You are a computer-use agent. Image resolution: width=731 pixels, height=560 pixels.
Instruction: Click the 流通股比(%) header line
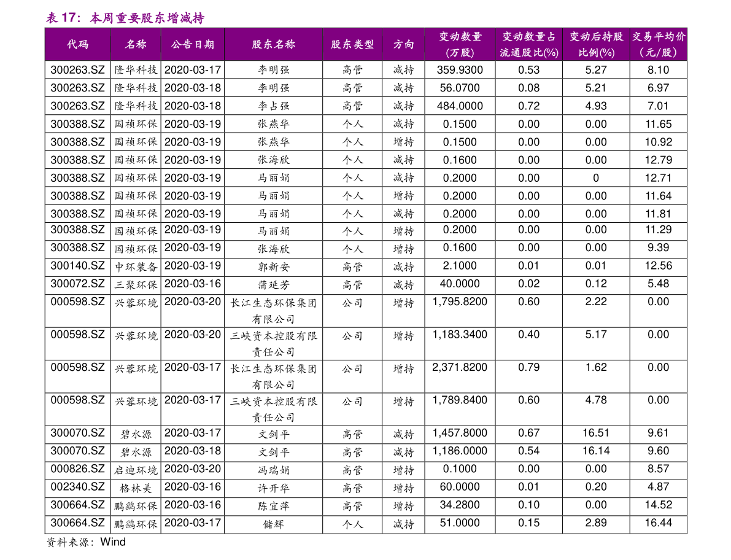tap(528, 53)
